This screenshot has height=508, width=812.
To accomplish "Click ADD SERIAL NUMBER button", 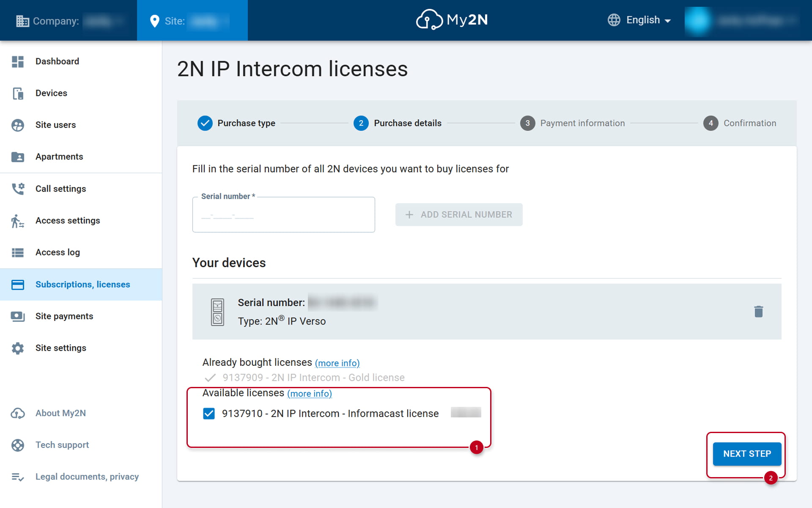I will pyautogui.click(x=459, y=215).
